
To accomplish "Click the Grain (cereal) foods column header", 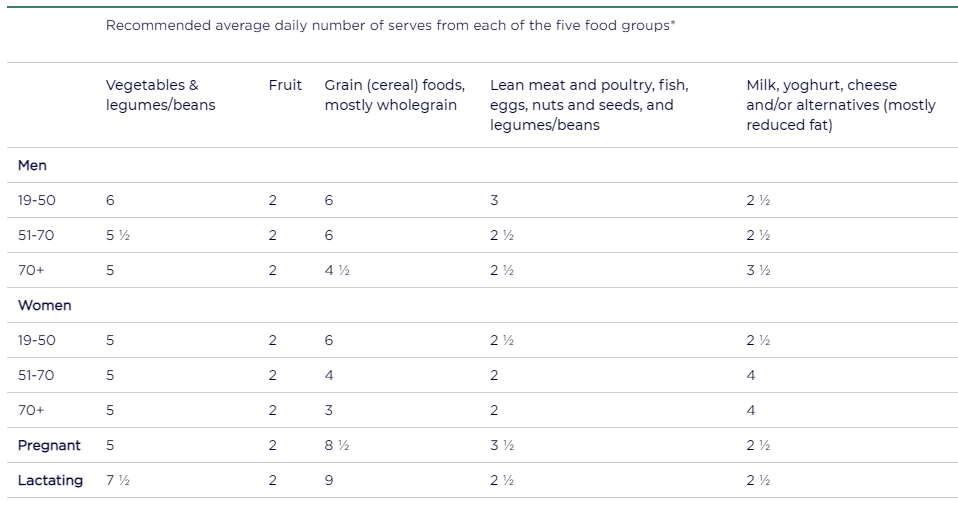I will [x=395, y=95].
